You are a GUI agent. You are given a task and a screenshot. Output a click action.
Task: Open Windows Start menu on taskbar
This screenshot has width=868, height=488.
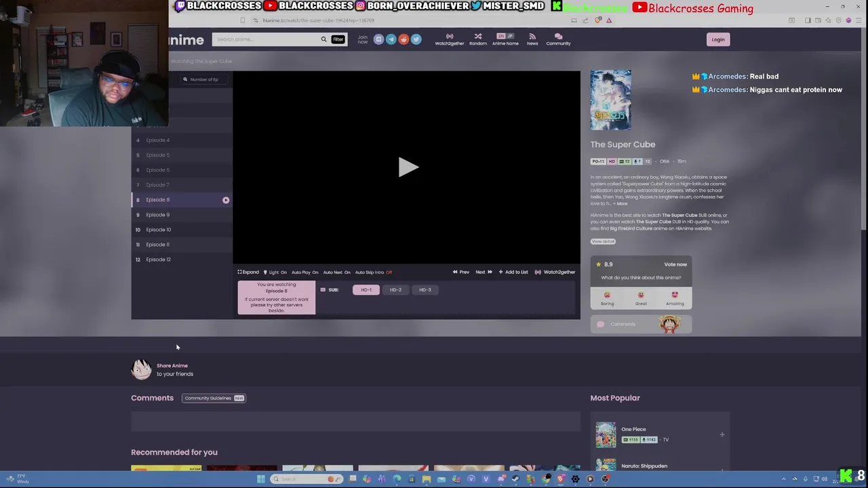click(x=260, y=479)
